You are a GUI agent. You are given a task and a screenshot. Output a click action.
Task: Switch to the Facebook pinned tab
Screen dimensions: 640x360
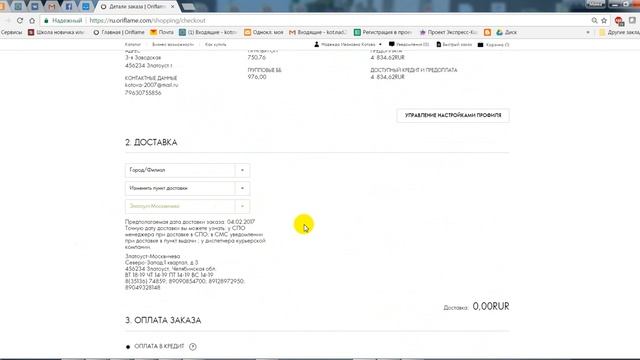(69, 7)
